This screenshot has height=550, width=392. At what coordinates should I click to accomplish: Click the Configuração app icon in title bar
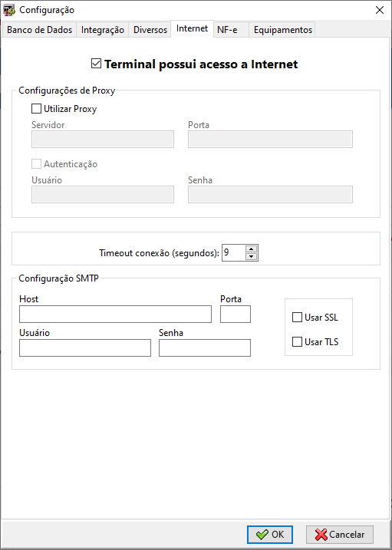click(x=9, y=10)
